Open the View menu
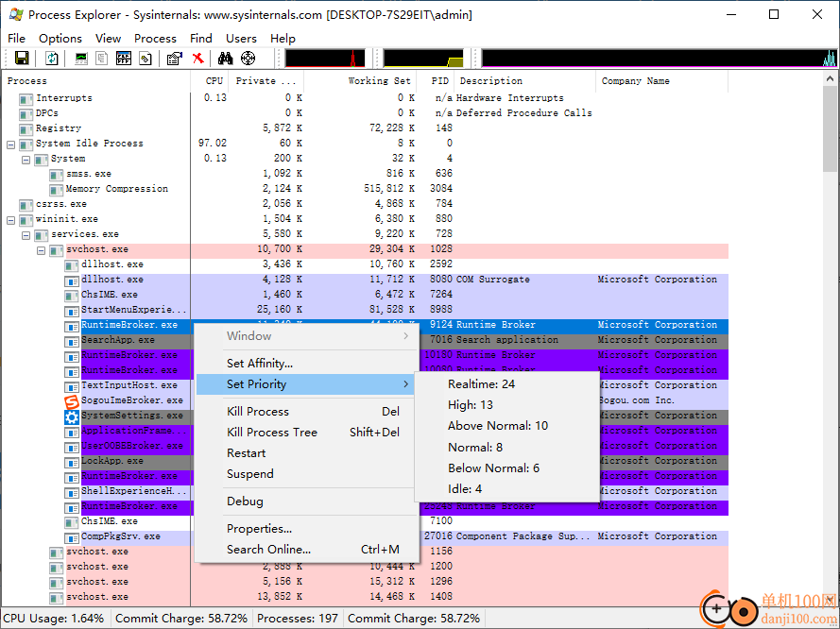This screenshot has width=840, height=629. pos(109,39)
